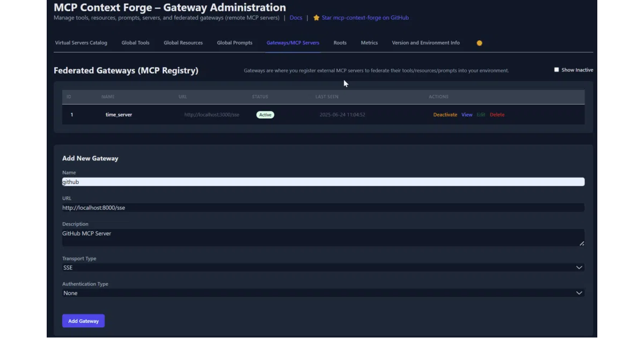
Task: Open the Gateways/MCP Servers tab
Action: 293,43
